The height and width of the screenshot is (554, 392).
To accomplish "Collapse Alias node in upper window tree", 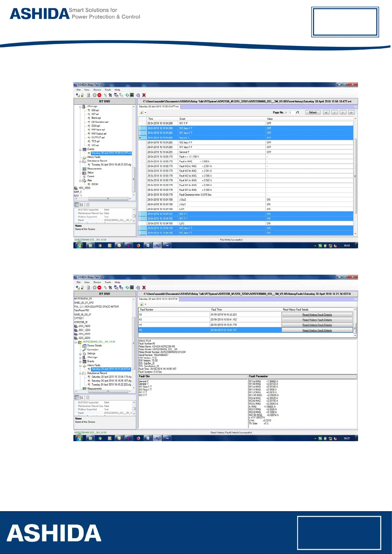I will click(80, 181).
